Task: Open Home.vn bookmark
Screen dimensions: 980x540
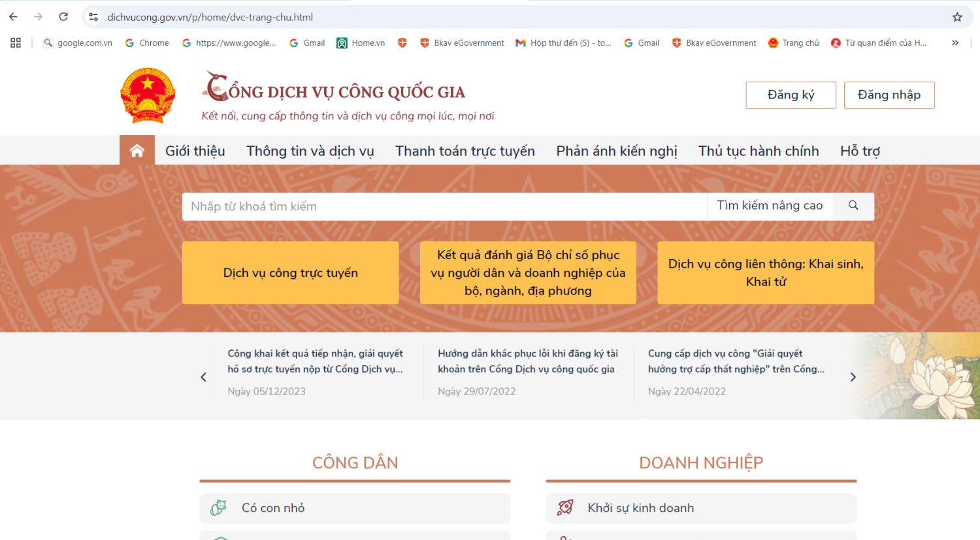Action: coord(361,42)
